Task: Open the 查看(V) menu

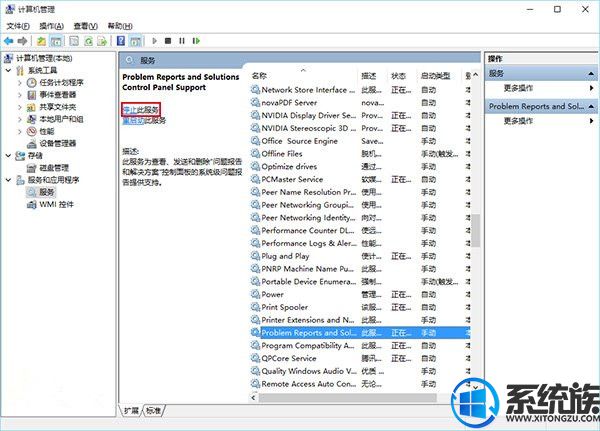Action: point(85,26)
